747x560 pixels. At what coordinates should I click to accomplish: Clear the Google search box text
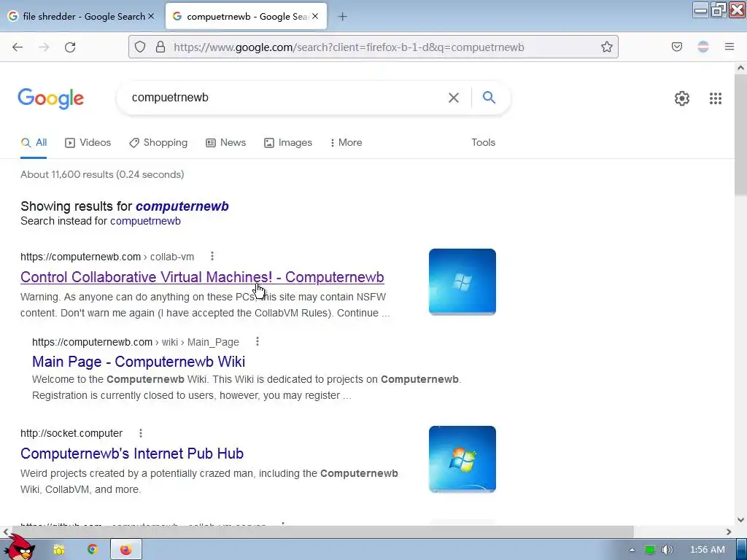(454, 98)
